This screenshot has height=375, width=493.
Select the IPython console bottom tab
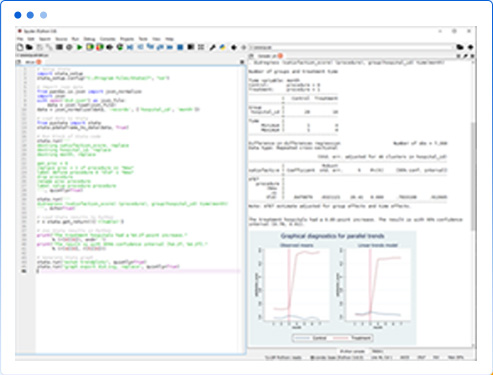(352, 351)
